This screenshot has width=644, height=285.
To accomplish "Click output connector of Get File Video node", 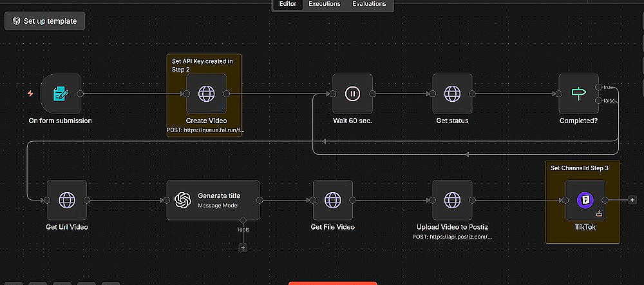I will pos(352,200).
